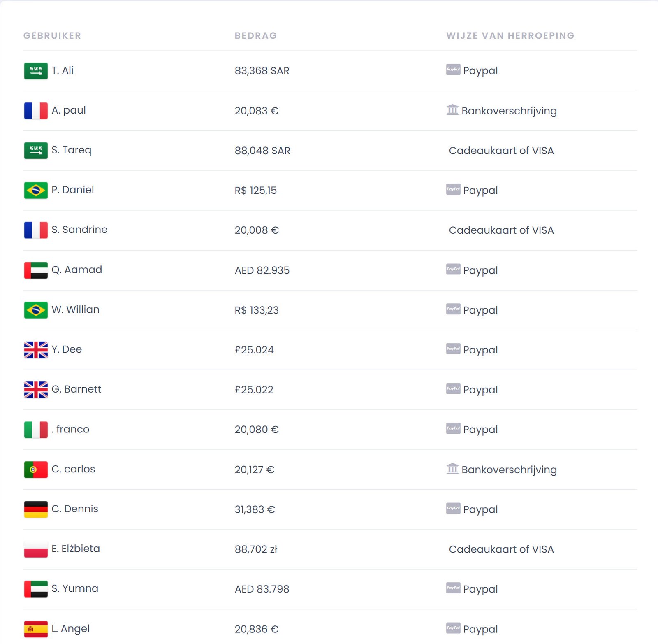Click the Saudi flag beside T. Ali
This screenshot has width=658, height=644.
(36, 71)
